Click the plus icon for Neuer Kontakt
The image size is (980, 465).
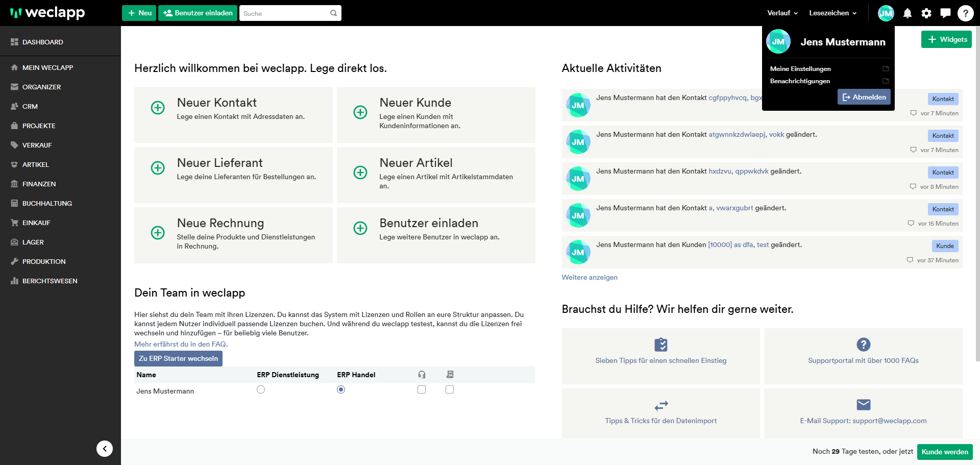pos(158,108)
